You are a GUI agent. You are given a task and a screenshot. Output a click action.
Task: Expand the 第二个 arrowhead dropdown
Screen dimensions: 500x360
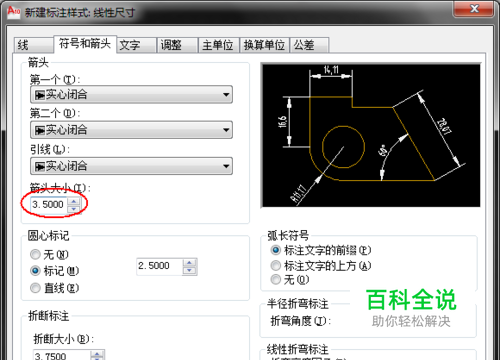[x=131, y=130]
